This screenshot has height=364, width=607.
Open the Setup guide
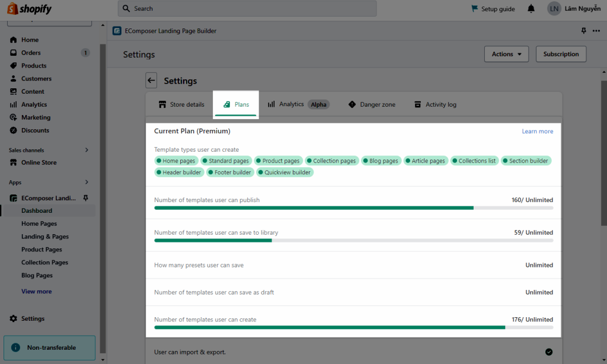493,8
